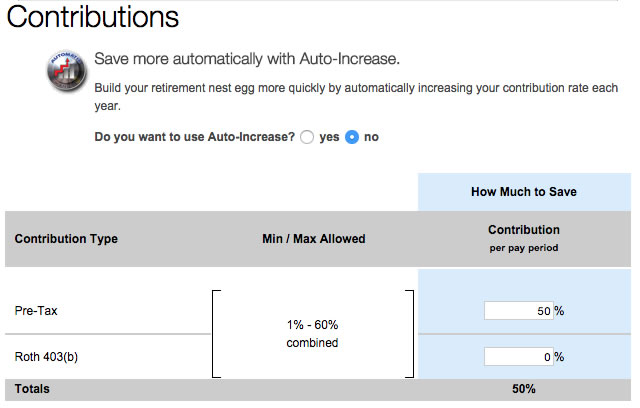Click the Auto-Increase round badge icon
Viewport: 640px width, 408px height.
(x=64, y=73)
